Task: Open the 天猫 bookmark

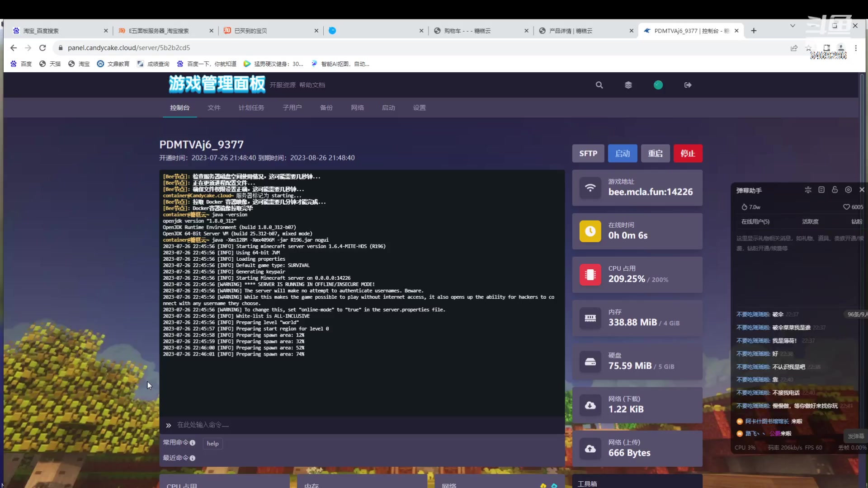Action: point(50,64)
